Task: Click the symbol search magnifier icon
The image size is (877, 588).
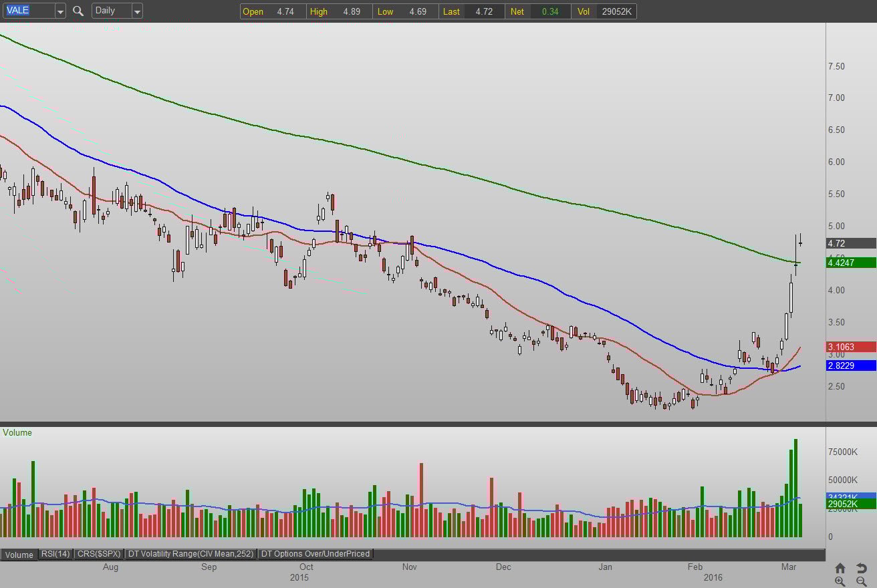Action: (78, 11)
